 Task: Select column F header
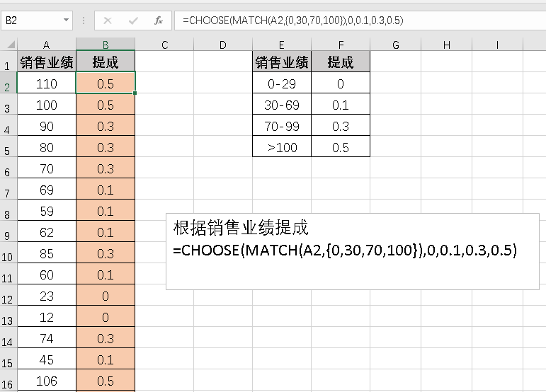pos(341,45)
